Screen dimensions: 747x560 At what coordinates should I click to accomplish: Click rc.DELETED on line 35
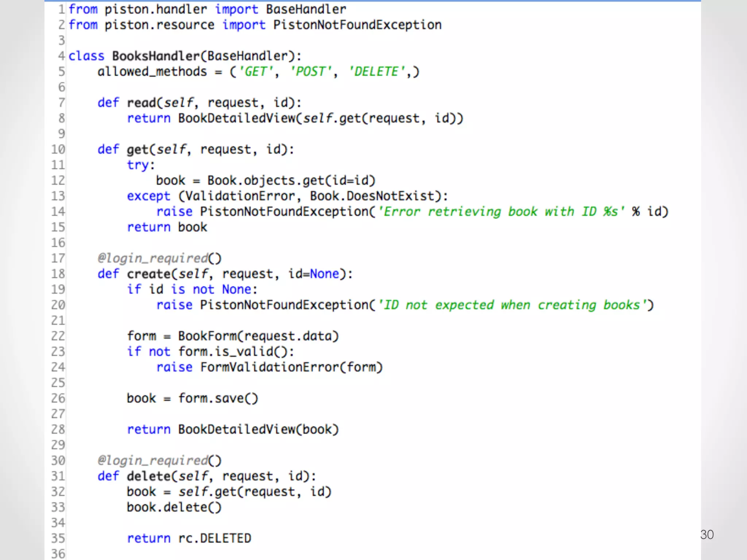[214, 538]
